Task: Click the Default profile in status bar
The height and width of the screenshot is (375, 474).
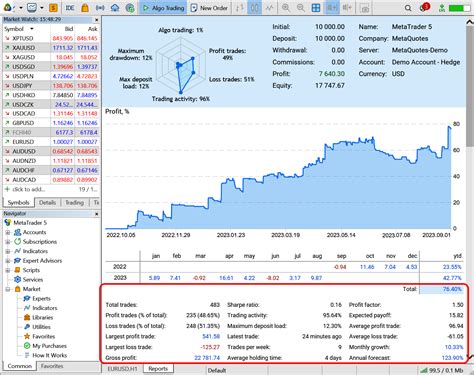Action: click(x=217, y=370)
